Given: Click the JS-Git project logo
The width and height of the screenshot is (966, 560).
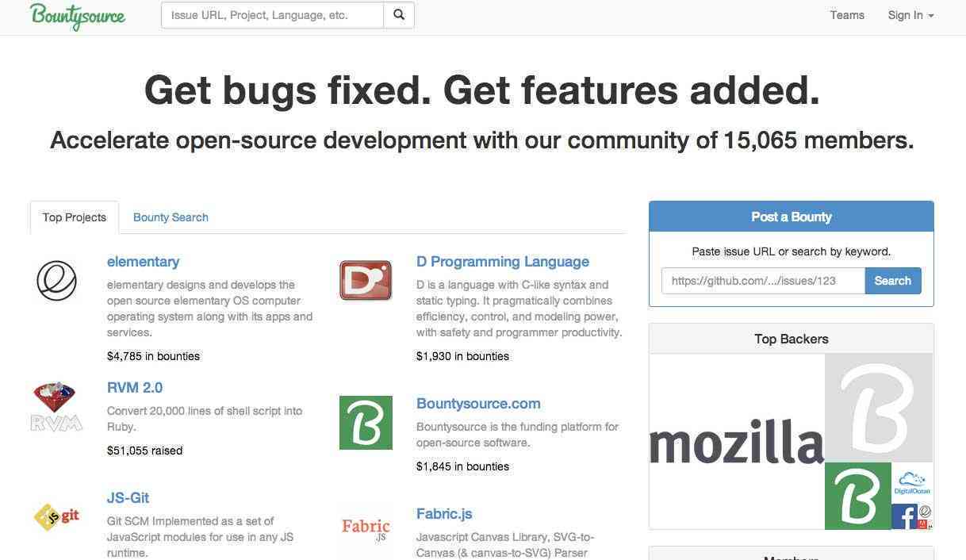Looking at the screenshot, I should click(56, 516).
